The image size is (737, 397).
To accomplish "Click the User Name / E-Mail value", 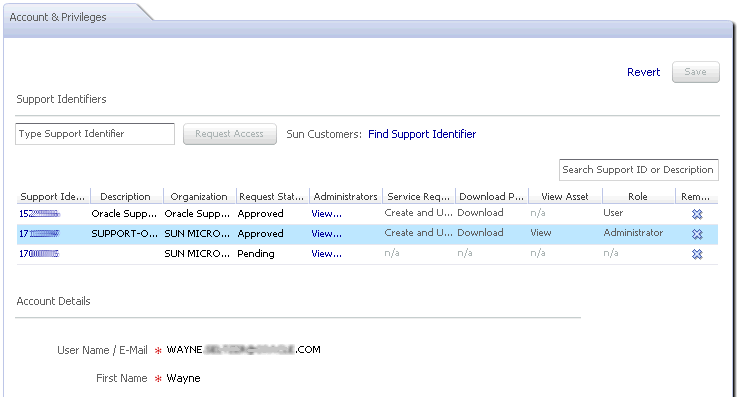I will pyautogui.click(x=243, y=350).
